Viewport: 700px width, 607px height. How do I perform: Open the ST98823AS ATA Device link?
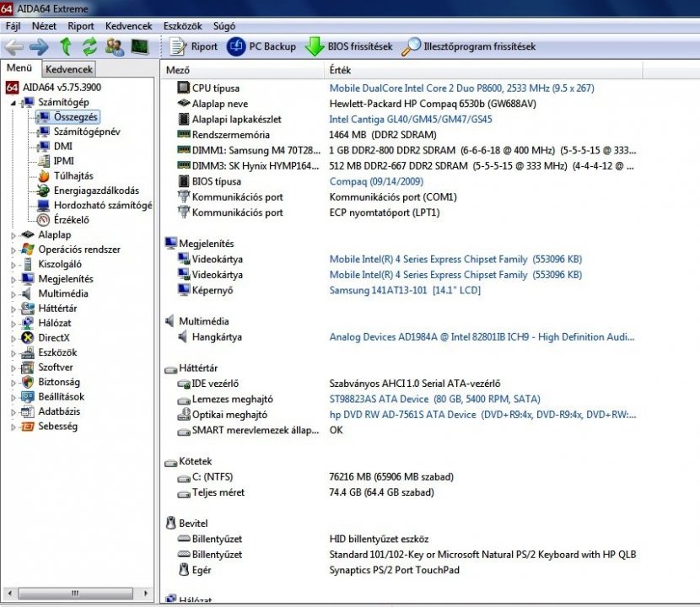(435, 399)
